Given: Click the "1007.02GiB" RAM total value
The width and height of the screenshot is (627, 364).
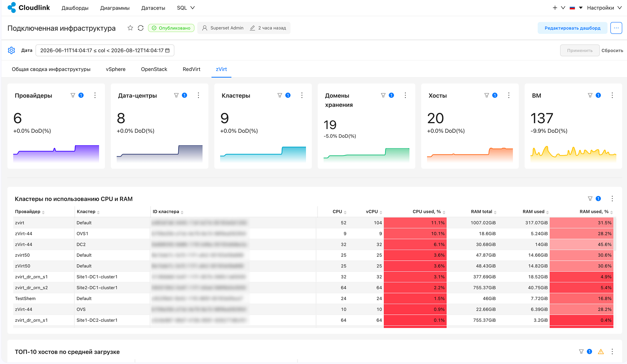Looking at the screenshot, I should (483, 223).
